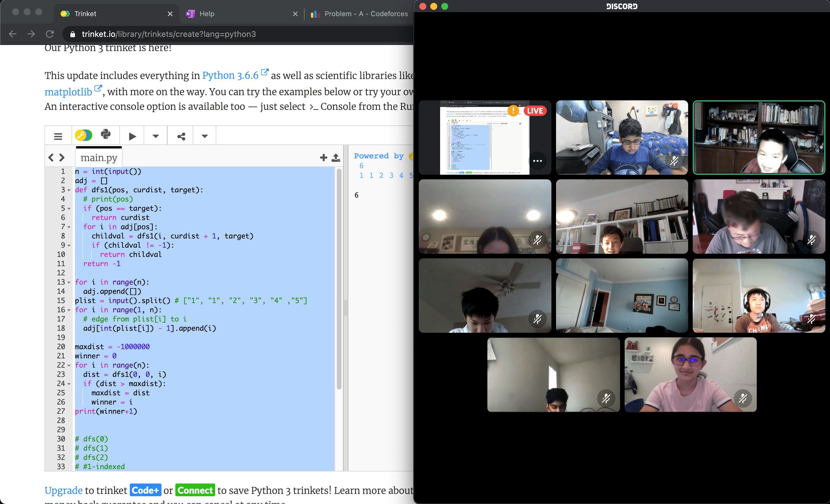Open the LIVE screen share stream in Discord
The width and height of the screenshot is (830, 504).
(485, 137)
